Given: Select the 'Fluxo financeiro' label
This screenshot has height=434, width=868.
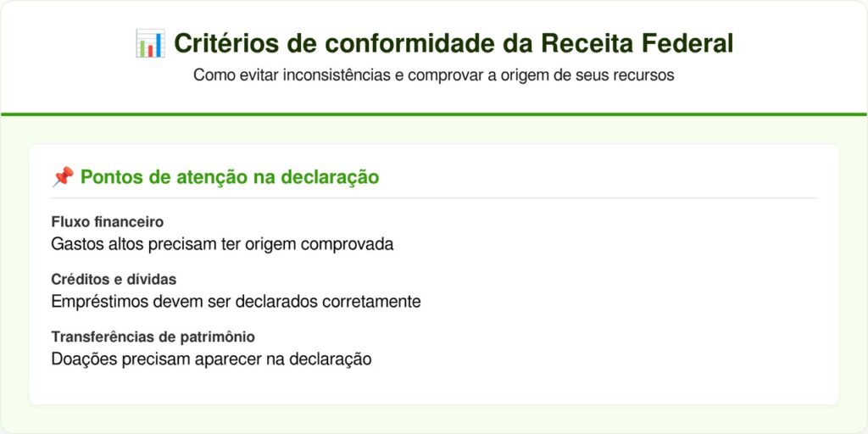Looking at the screenshot, I should [x=107, y=222].
